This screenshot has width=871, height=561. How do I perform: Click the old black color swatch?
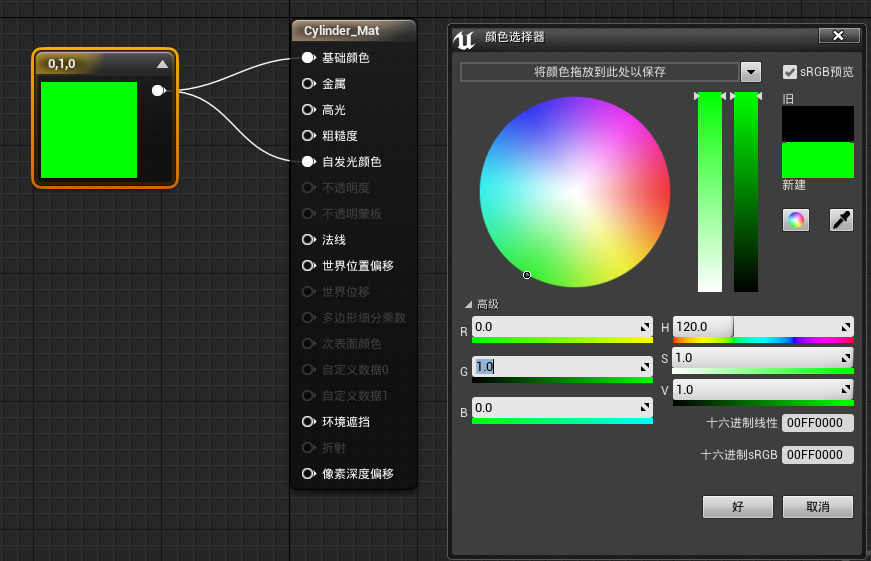click(817, 123)
